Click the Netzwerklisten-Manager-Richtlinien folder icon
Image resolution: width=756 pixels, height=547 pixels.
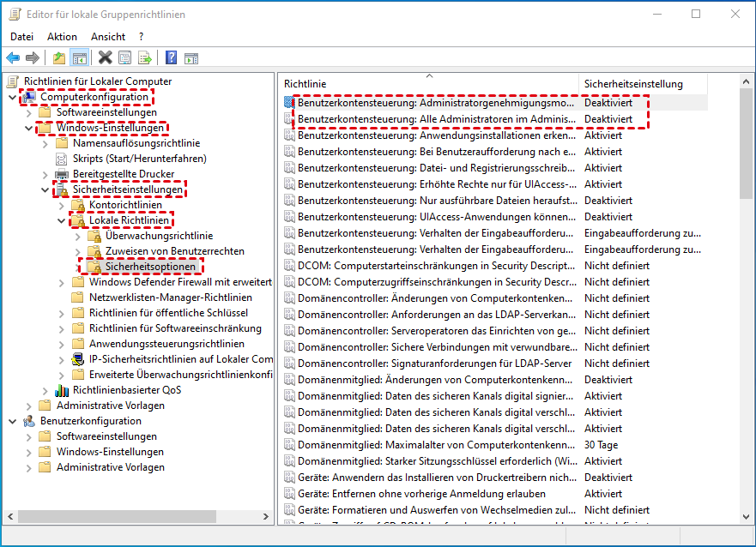pyautogui.click(x=77, y=298)
